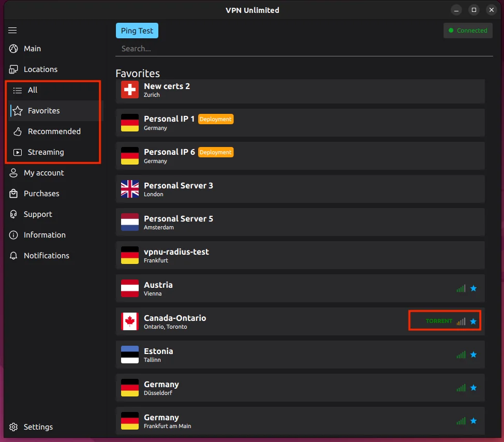Click the Locations sidebar icon
The image size is (504, 442).
tap(13, 69)
